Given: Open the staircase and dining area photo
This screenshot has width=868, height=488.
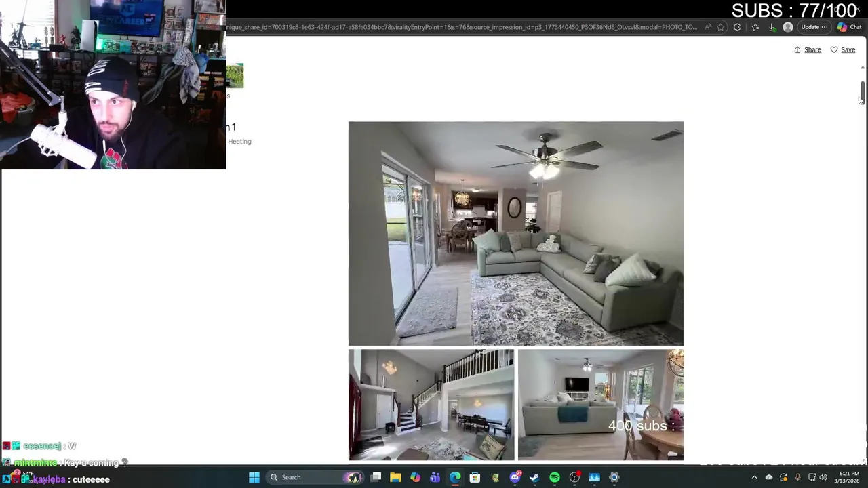Looking at the screenshot, I should pyautogui.click(x=431, y=405).
